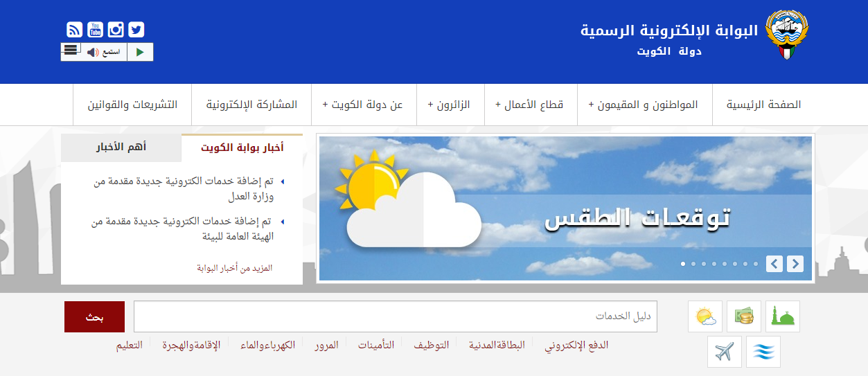This screenshot has width=868, height=376.
Task: Open the RSS feed icon
Action: (x=75, y=30)
